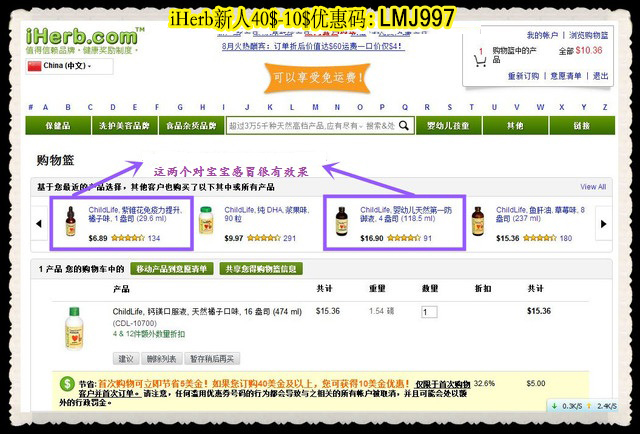Screen dimensions: 640x434
Task: Click the 共享您购物篮信息 button
Action: [x=258, y=269]
